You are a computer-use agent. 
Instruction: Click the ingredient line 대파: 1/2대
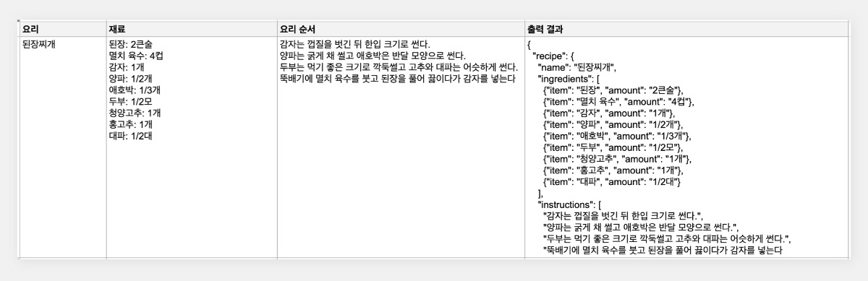point(129,136)
